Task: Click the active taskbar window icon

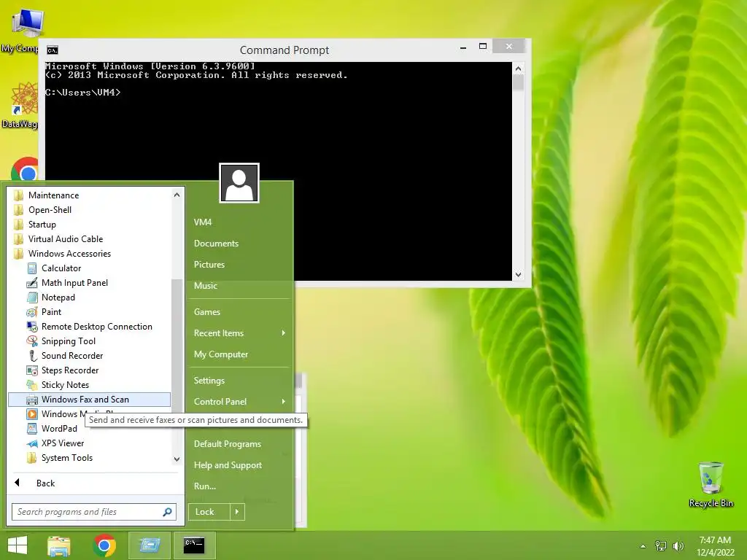Action: pyautogui.click(x=149, y=545)
